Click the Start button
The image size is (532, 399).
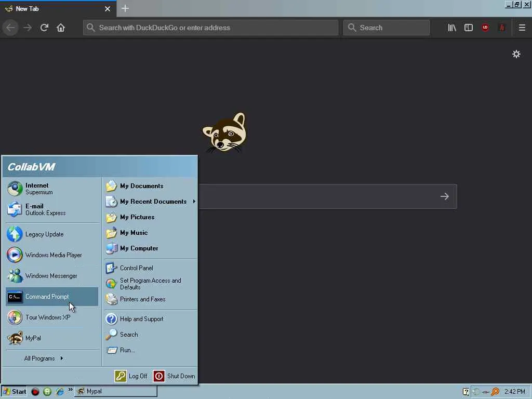pyautogui.click(x=14, y=392)
